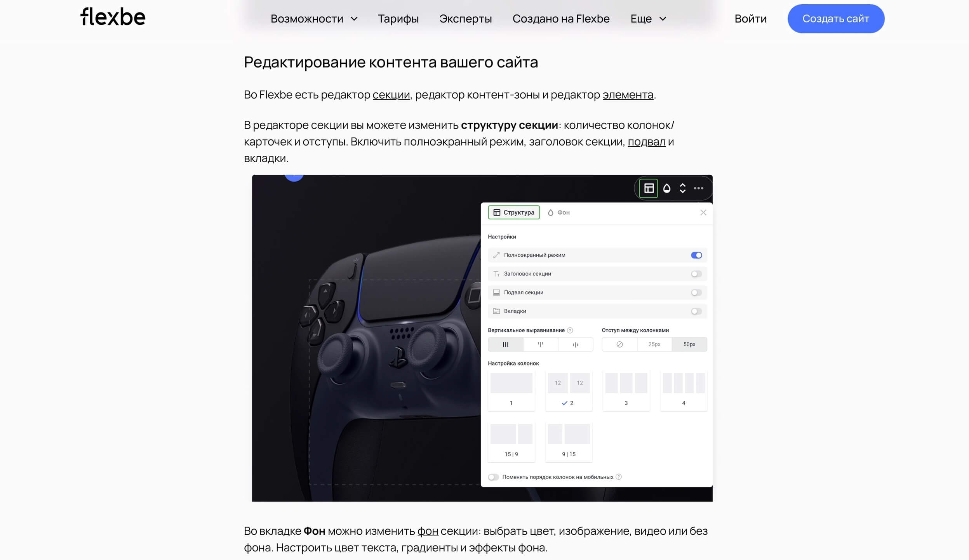Screen dimensions: 969x560
Task: Click the Заголовок секции text icon
Action: tap(496, 274)
